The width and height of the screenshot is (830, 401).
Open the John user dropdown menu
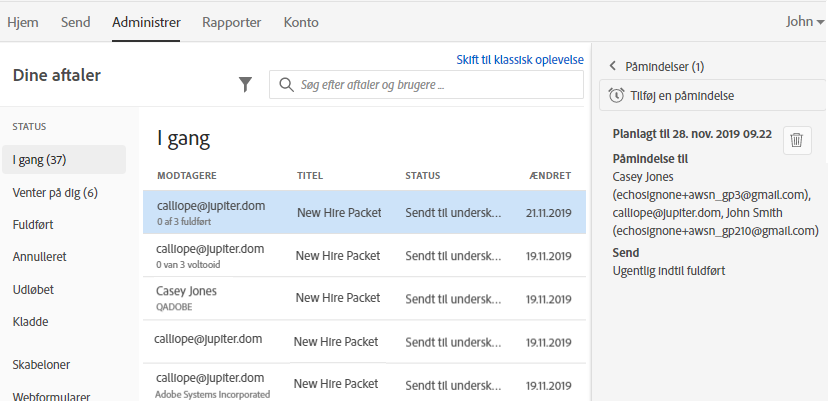[804, 21]
